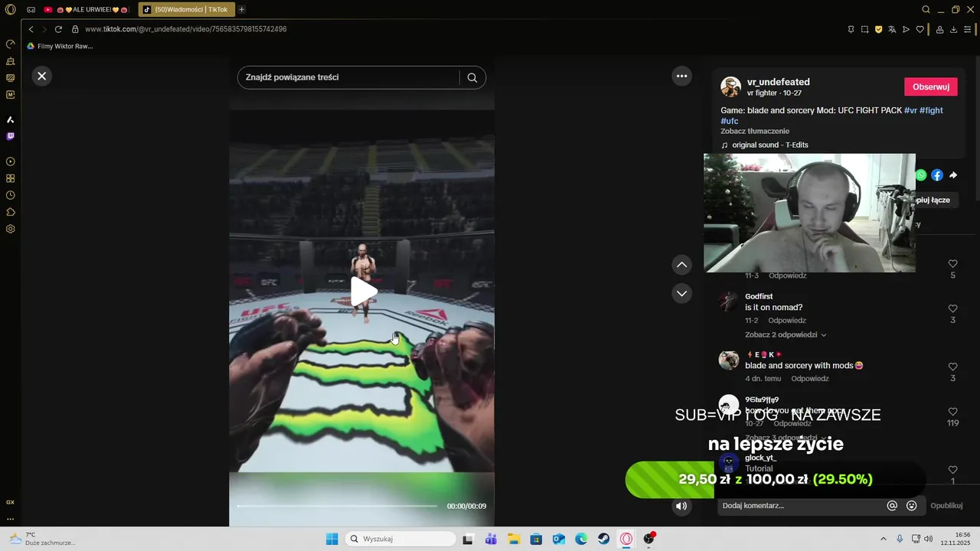
Task: Open the Windows Start menu
Action: tap(332, 539)
